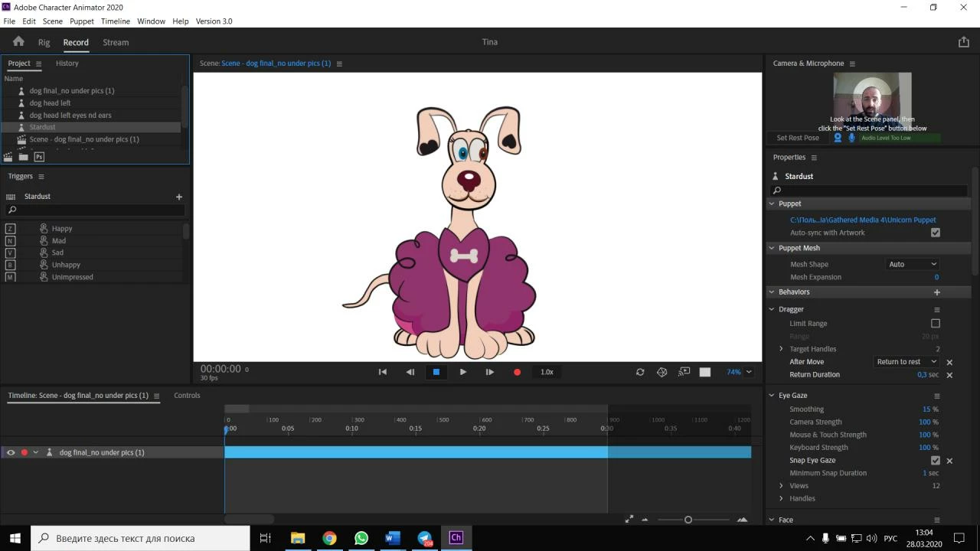The image size is (980, 551).
Task: Step forward one frame
Action: click(490, 372)
